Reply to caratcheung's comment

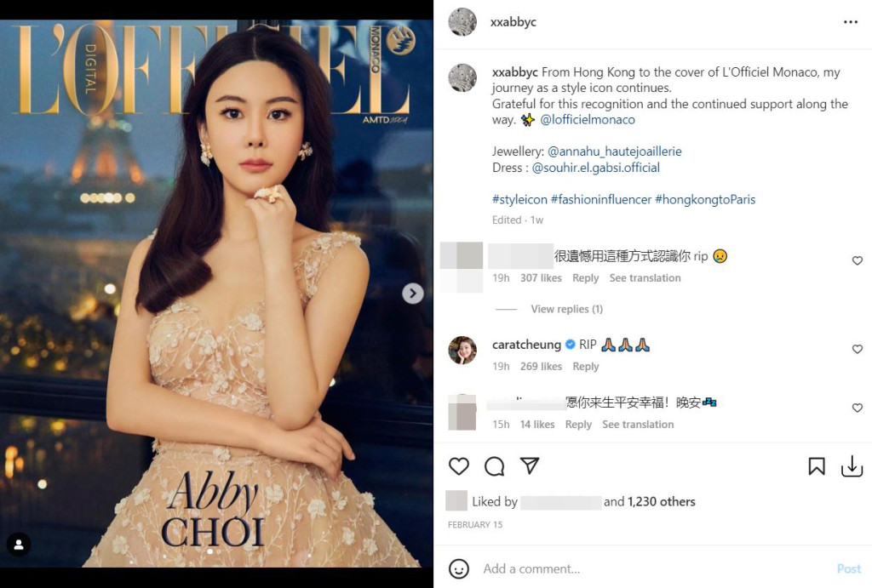(x=586, y=366)
